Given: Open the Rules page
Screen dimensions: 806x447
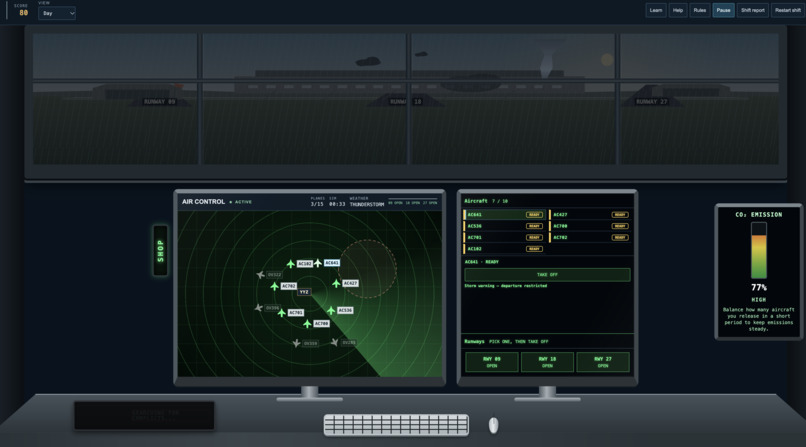Looking at the screenshot, I should pyautogui.click(x=700, y=10).
